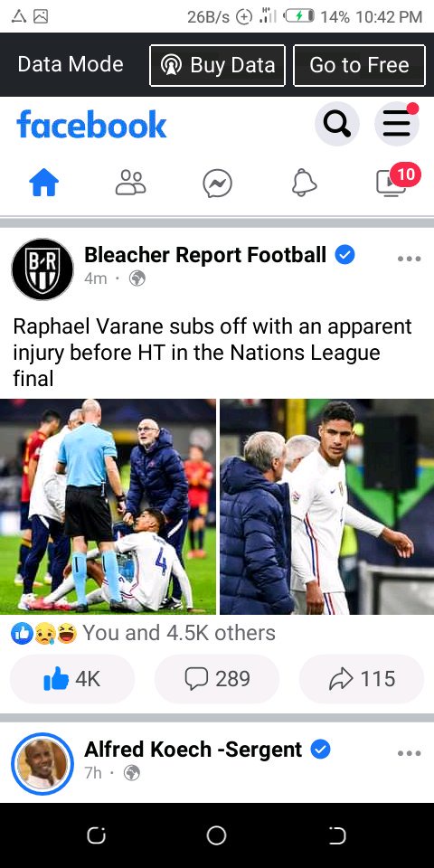The height and width of the screenshot is (868, 434).
Task: Open the Facebook search icon
Action: click(x=336, y=124)
